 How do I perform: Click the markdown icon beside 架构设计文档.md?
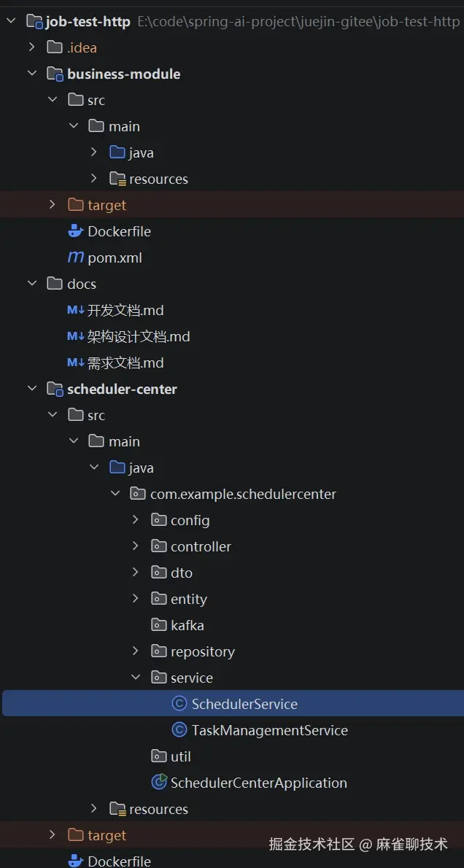pos(76,336)
